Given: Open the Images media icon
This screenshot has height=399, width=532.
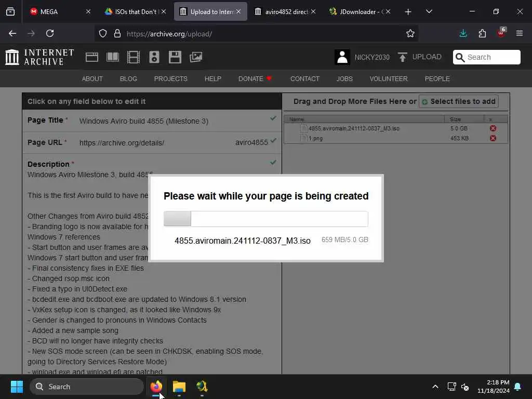Looking at the screenshot, I should 196,57.
